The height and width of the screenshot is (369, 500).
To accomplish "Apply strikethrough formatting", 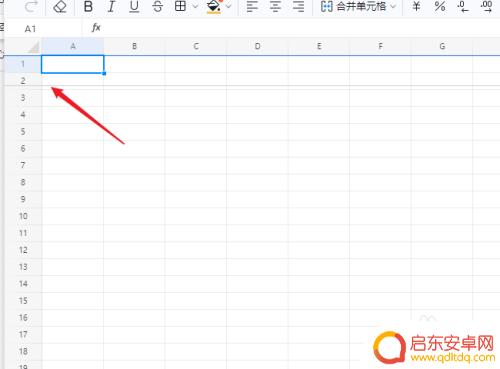I will coord(157,6).
